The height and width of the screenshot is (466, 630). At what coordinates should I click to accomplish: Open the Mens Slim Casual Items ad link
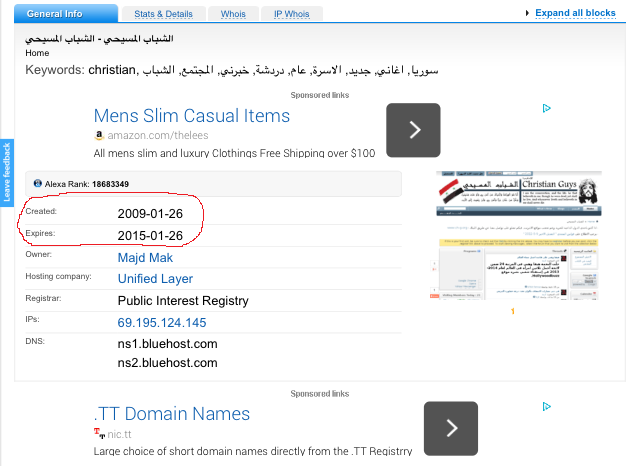191,116
